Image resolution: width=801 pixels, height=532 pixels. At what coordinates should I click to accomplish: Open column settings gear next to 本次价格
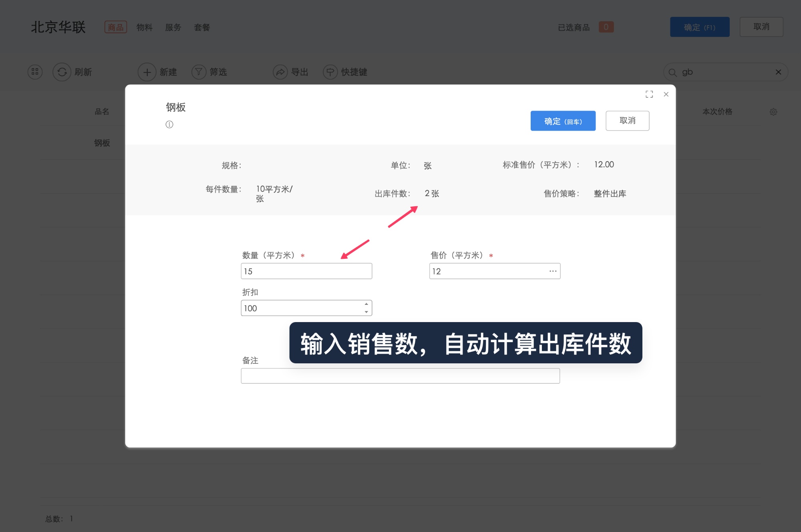(773, 112)
